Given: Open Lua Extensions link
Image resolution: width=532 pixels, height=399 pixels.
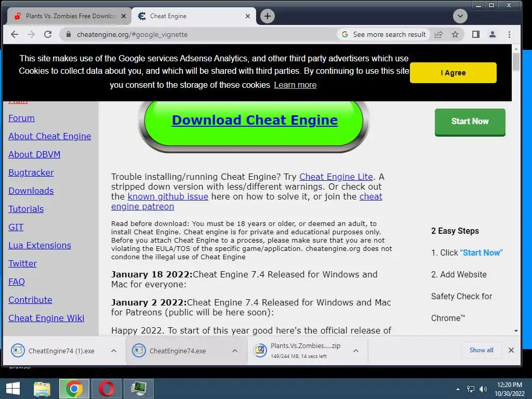Looking at the screenshot, I should (39, 245).
